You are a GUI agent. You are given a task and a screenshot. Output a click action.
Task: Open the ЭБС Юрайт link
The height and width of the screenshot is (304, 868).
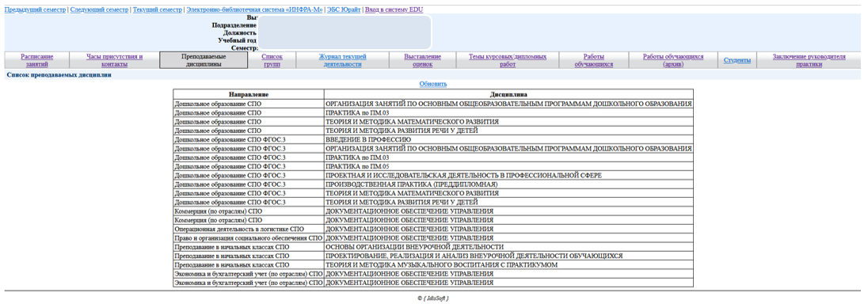(x=343, y=10)
